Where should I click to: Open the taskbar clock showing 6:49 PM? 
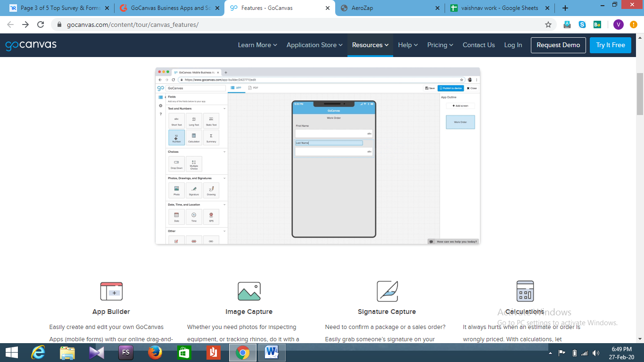[621, 353]
